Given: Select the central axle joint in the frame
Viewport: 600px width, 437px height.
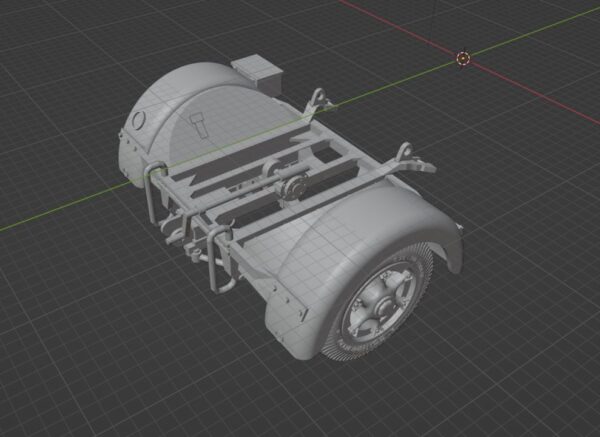Looking at the screenshot, I should (x=290, y=185).
